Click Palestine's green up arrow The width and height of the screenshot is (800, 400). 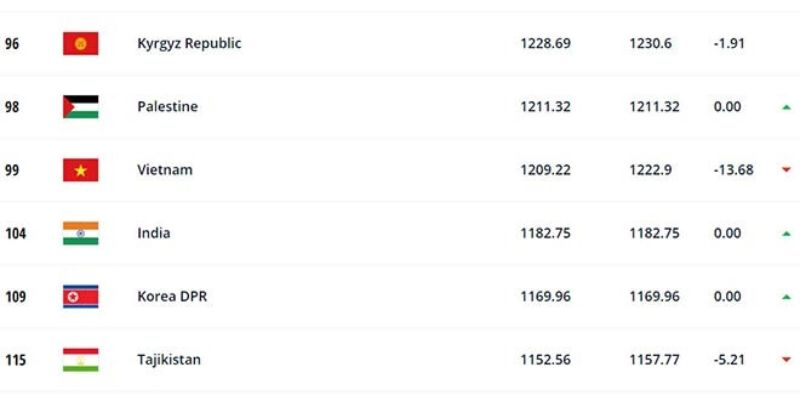pyautogui.click(x=786, y=107)
